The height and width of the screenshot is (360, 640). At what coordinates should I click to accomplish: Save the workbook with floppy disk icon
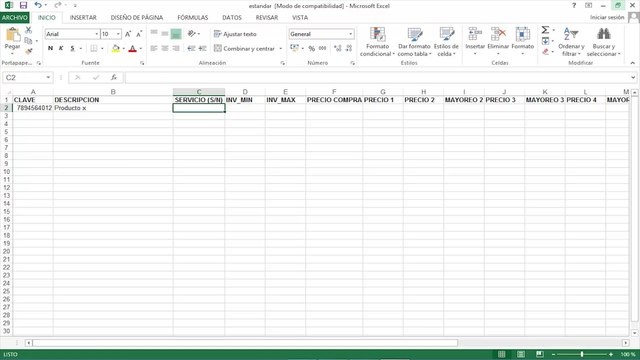click(x=23, y=5)
